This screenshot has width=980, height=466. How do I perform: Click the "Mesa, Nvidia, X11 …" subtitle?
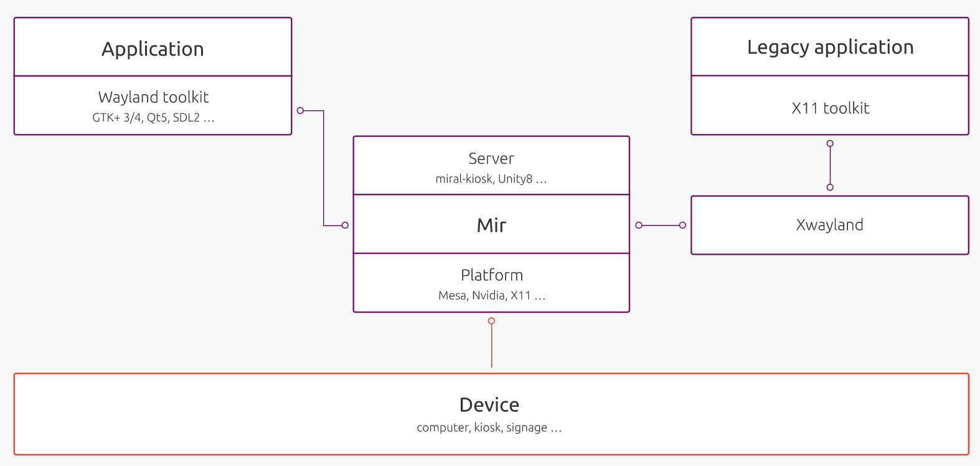pyautogui.click(x=492, y=295)
